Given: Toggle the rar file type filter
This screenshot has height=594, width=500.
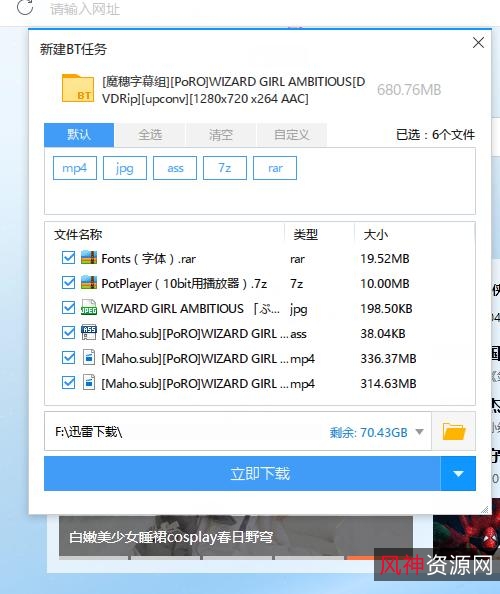Looking at the screenshot, I should (x=275, y=168).
